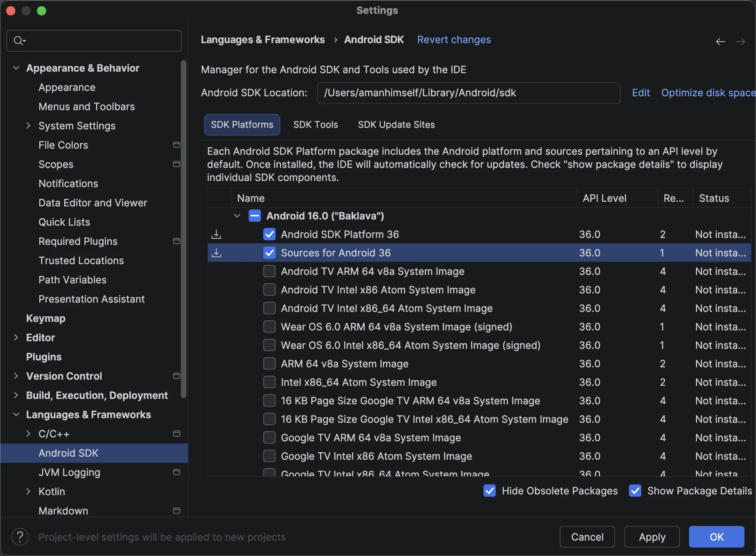Click Languages & Frameworks in the breadcrumb
Image resolution: width=756 pixels, height=556 pixels.
(263, 40)
